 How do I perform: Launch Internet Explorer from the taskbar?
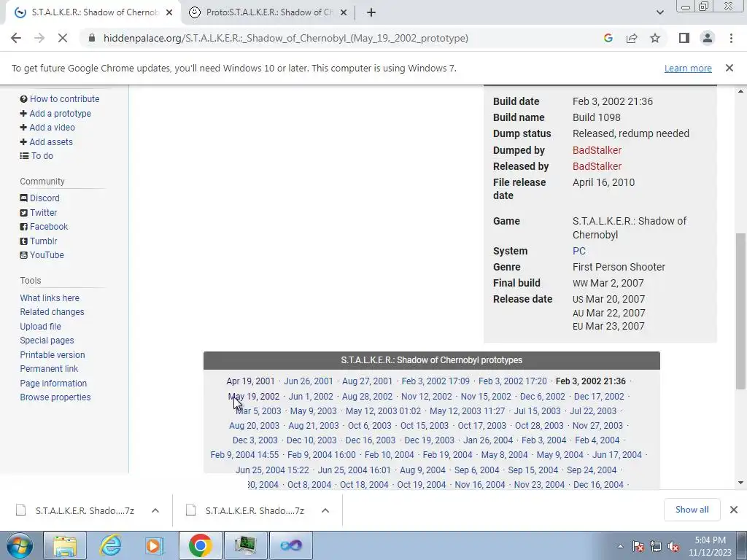tap(110, 545)
